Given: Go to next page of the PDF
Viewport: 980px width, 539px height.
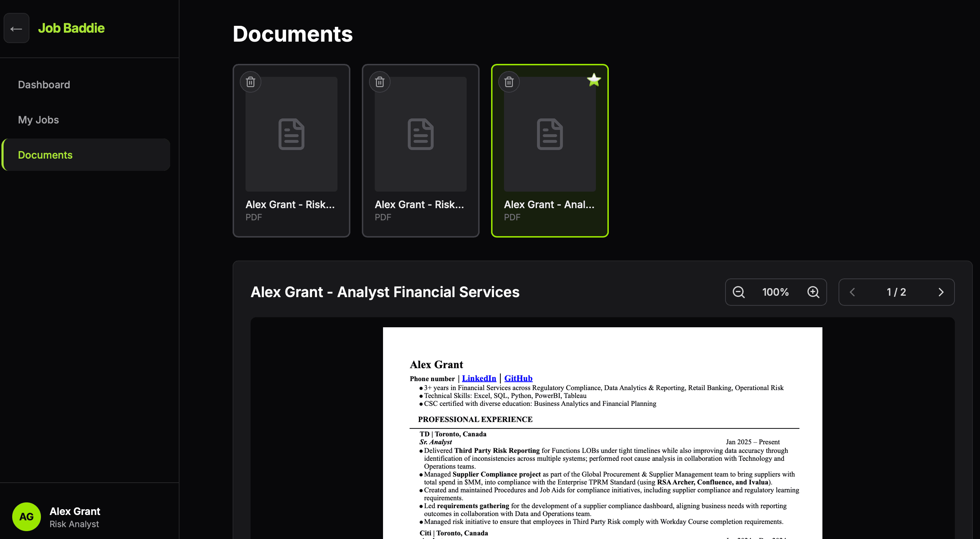Looking at the screenshot, I should [x=941, y=292].
